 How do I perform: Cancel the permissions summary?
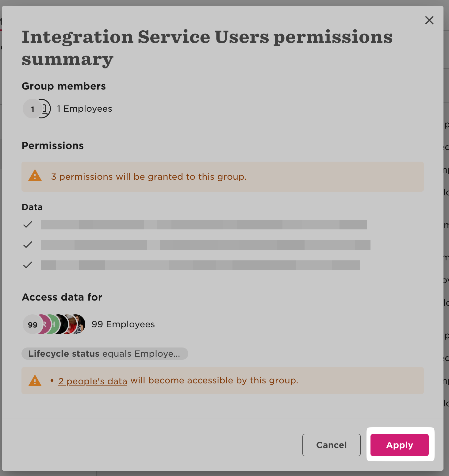[331, 445]
